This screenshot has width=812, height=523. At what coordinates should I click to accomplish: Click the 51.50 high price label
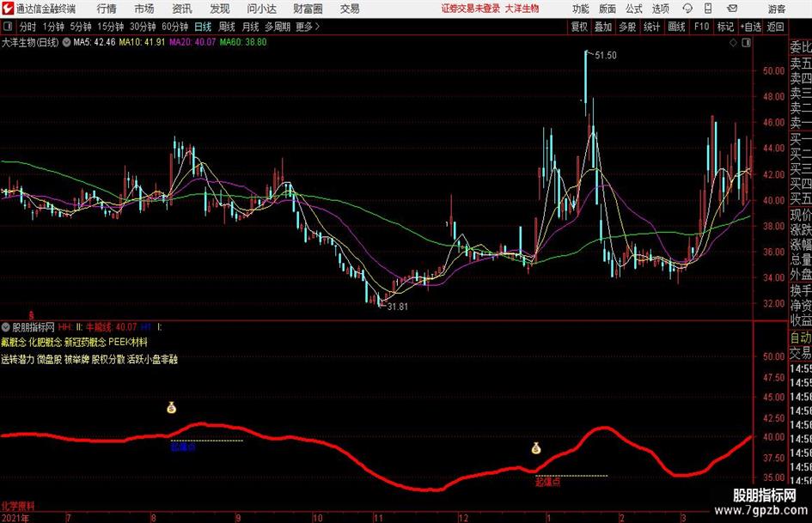(606, 56)
